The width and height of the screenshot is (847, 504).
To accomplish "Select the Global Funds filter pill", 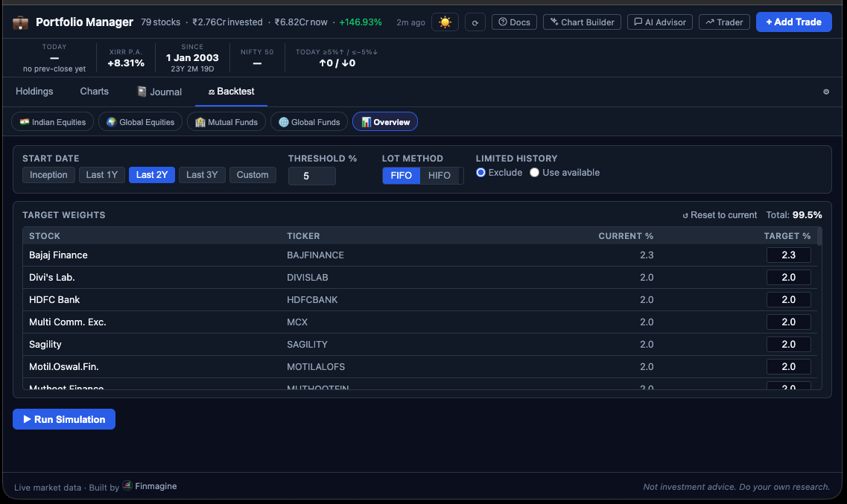I will [308, 121].
